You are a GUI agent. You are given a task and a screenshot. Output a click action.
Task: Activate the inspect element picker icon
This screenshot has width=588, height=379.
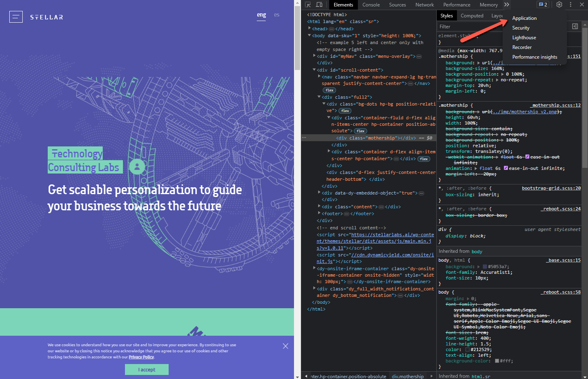[308, 5]
